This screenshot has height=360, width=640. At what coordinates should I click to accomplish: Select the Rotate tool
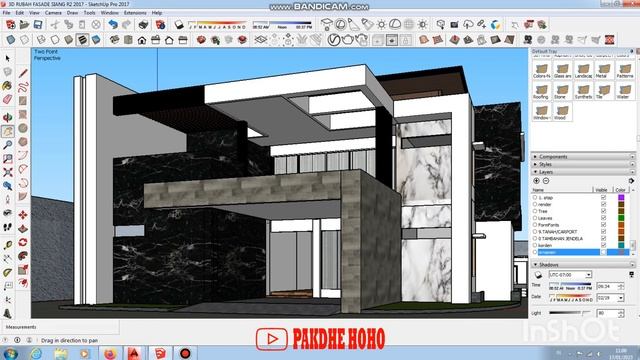23,242
